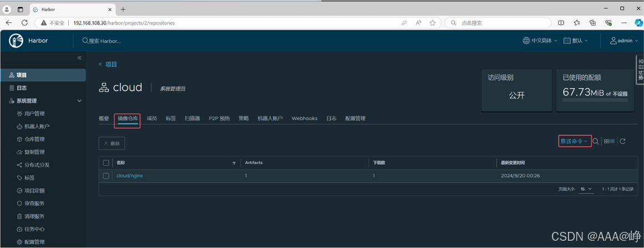Open the page size 15 dropdown

click(x=586, y=189)
